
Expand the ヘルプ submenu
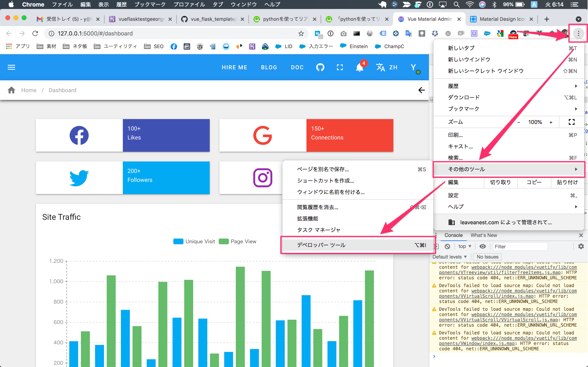click(509, 207)
